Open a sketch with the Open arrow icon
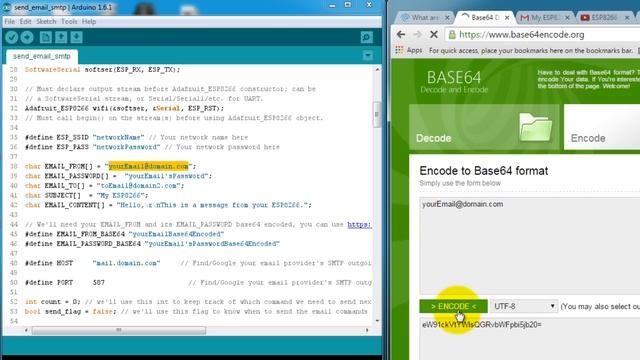Viewport: 640px width, 360px height. click(x=61, y=38)
